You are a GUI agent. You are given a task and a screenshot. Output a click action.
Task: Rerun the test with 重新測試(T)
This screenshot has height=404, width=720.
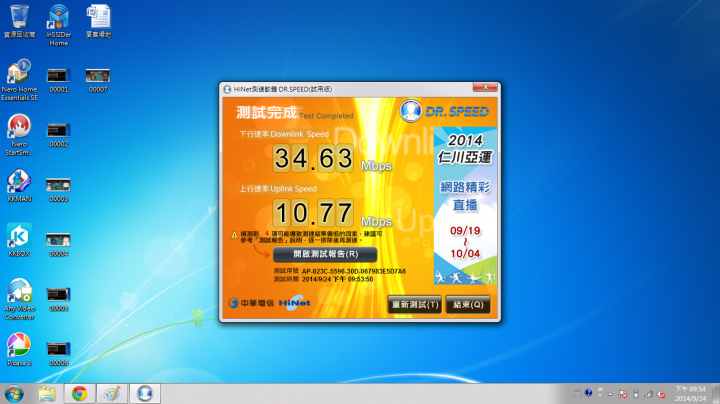tap(415, 304)
